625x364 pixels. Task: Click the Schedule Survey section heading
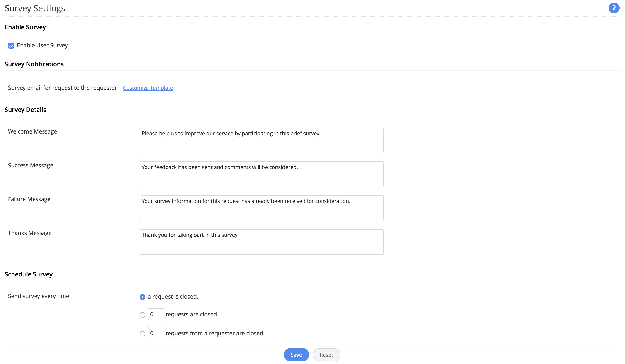pos(28,274)
